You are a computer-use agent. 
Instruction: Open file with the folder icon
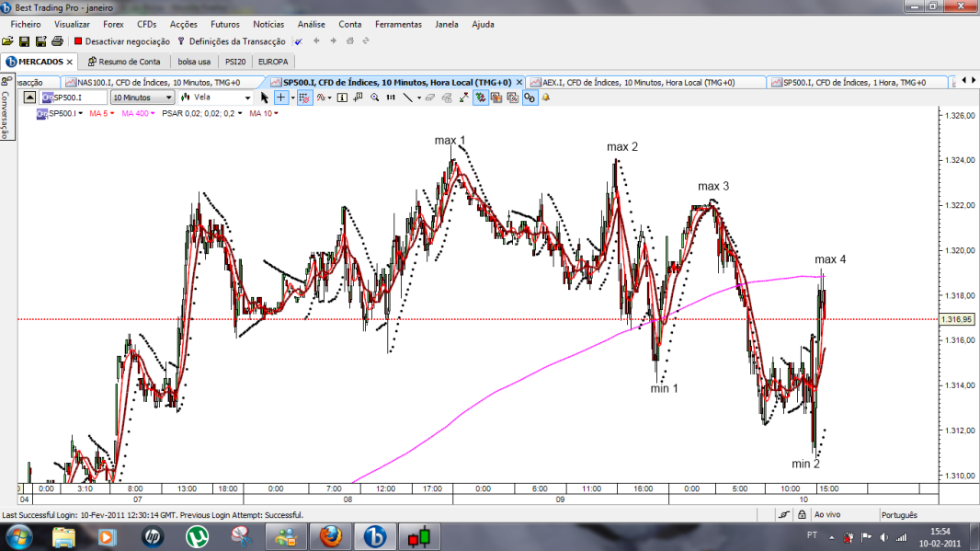(7, 41)
